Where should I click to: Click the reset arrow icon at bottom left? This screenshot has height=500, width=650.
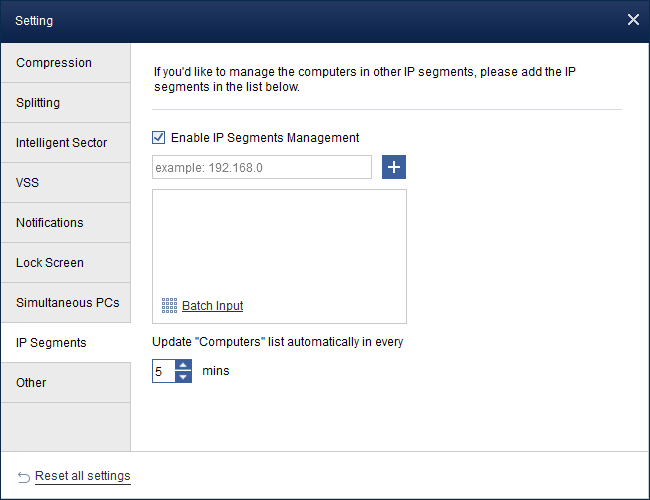click(x=24, y=476)
